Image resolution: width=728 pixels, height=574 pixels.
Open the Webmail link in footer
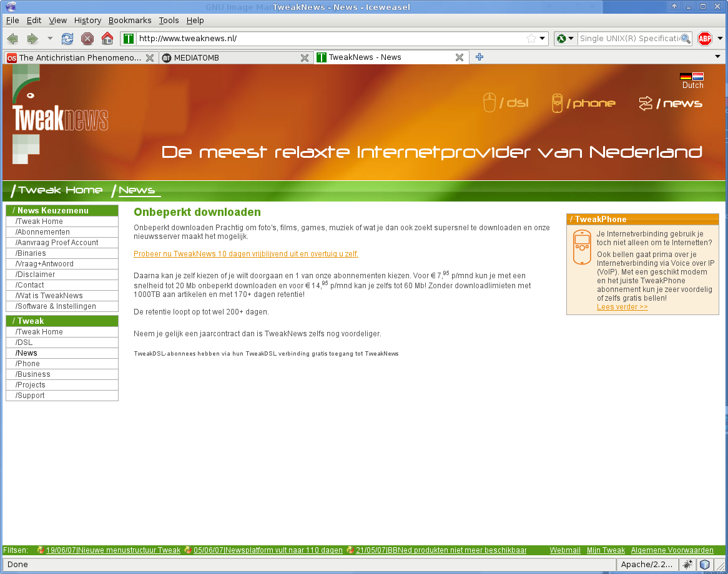(x=565, y=550)
